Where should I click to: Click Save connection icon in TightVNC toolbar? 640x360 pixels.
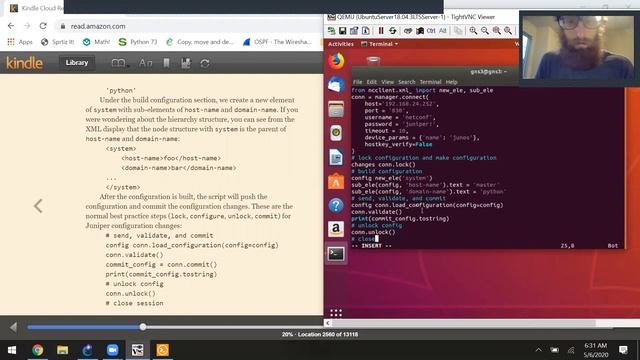pyautogui.click(x=342, y=31)
